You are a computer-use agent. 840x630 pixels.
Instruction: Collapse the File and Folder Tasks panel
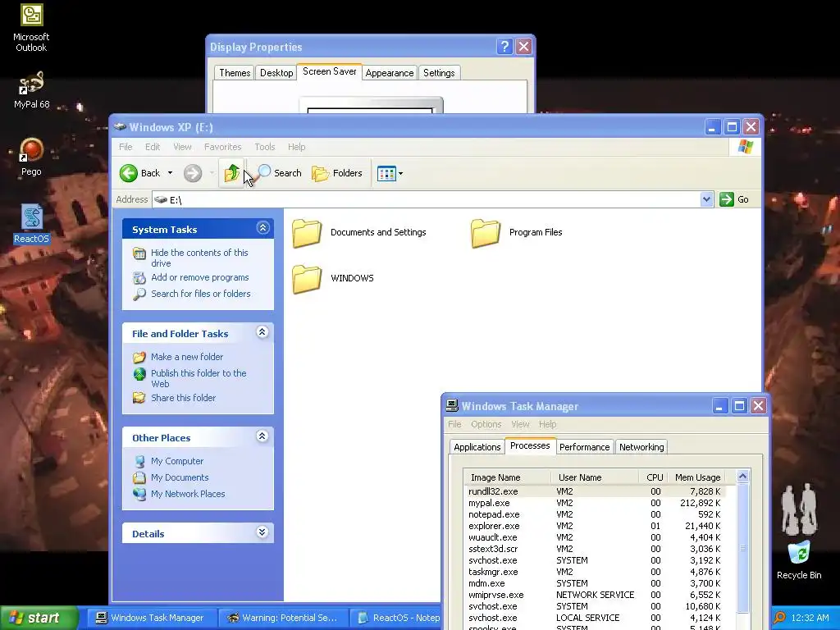[262, 332]
